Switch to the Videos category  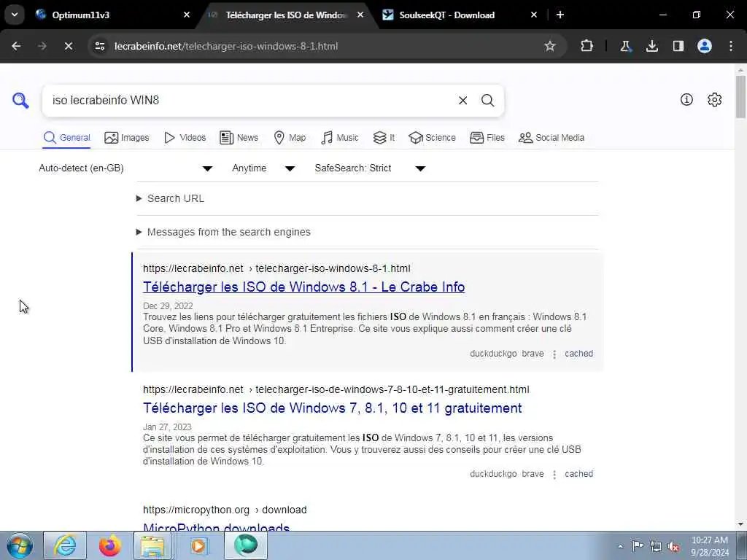point(185,138)
